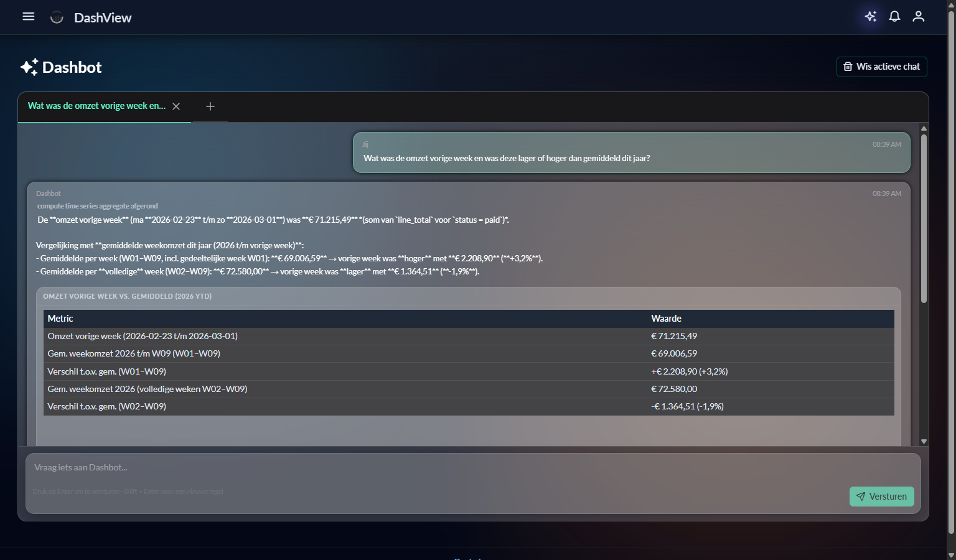Open the AI sparkle icon in the top bar
The width and height of the screenshot is (956, 560).
click(870, 17)
